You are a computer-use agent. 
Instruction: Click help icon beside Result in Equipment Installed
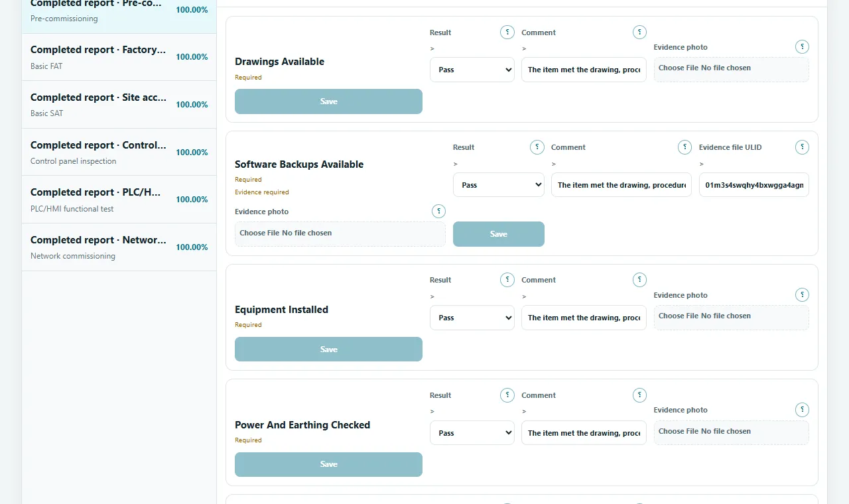click(x=507, y=280)
